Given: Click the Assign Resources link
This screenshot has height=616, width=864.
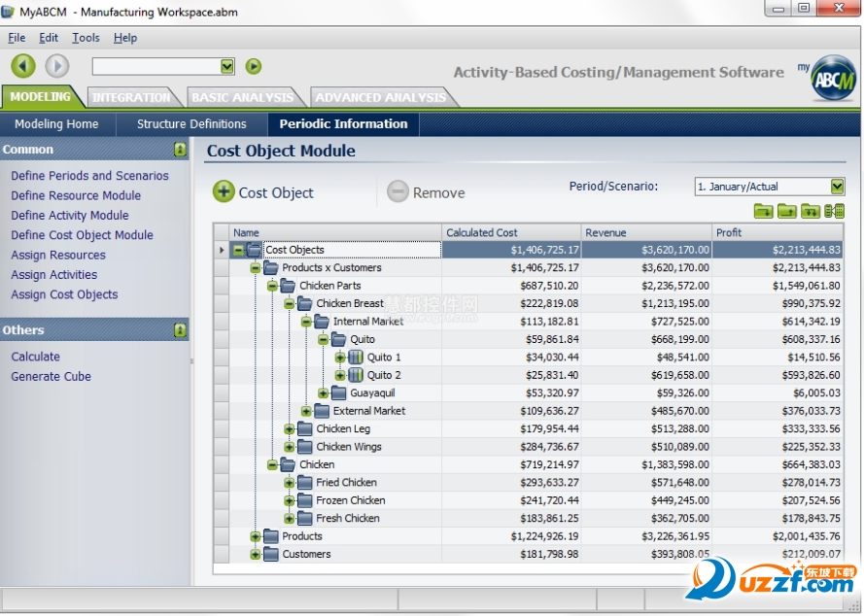Looking at the screenshot, I should click(x=58, y=256).
